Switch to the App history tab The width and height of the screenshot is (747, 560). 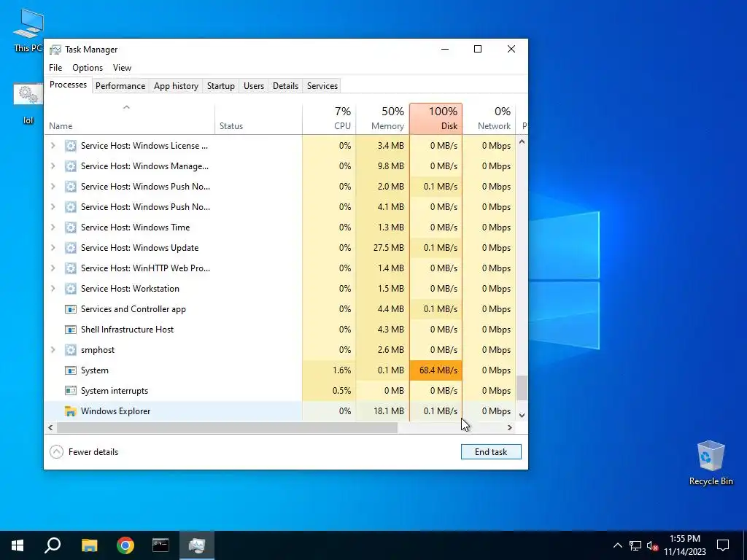[x=176, y=86]
